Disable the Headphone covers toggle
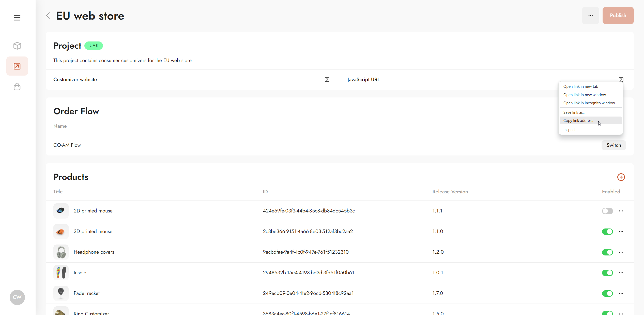644x315 pixels. pos(607,252)
